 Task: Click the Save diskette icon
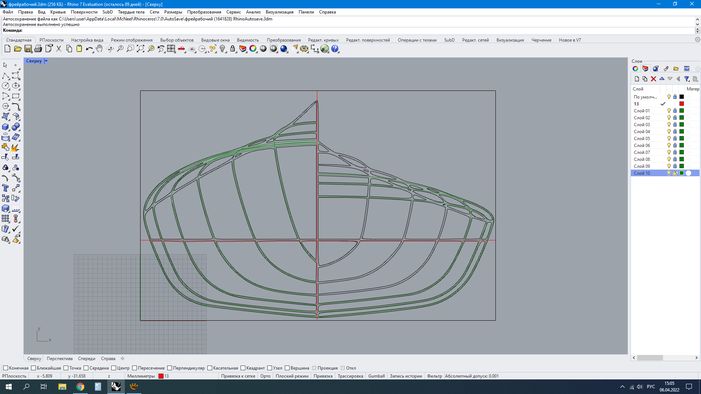point(28,49)
